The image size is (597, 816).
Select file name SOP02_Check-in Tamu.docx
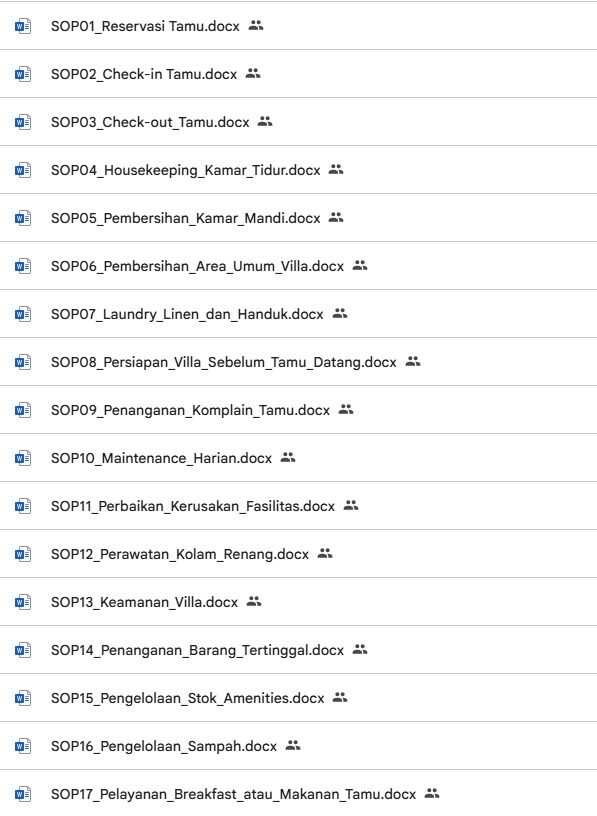click(144, 74)
